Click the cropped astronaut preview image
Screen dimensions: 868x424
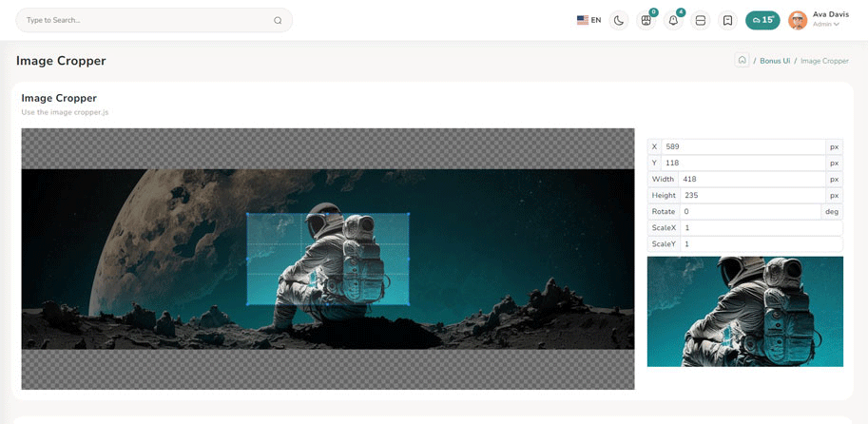pyautogui.click(x=744, y=311)
